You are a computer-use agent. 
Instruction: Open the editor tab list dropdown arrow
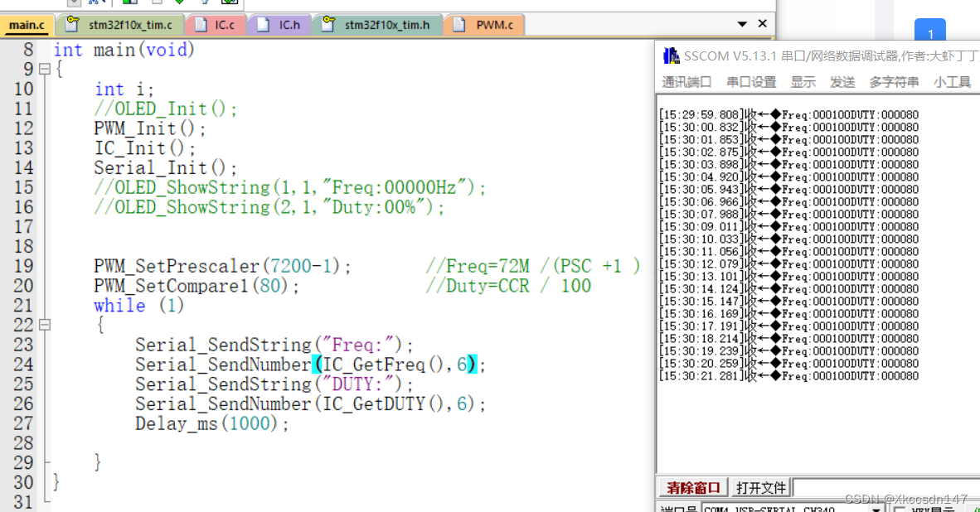pyautogui.click(x=742, y=24)
